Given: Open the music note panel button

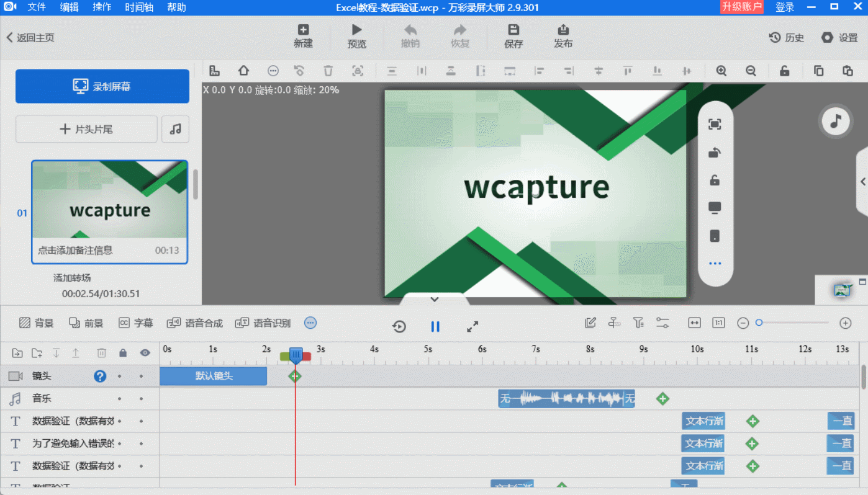Looking at the screenshot, I should (836, 121).
